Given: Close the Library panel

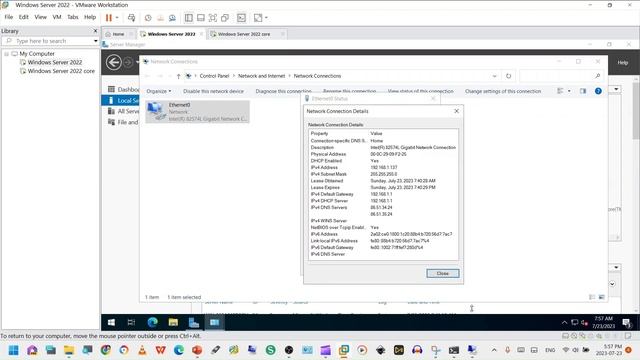Looking at the screenshot, I should coord(96,31).
